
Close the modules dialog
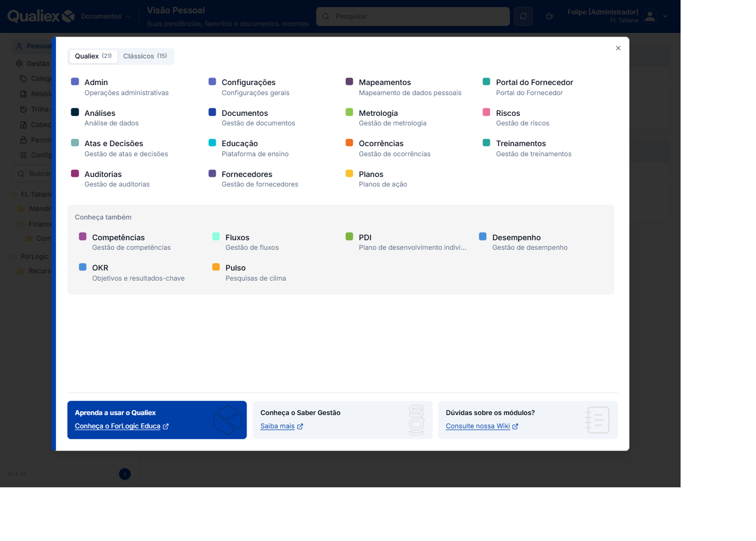[618, 48]
